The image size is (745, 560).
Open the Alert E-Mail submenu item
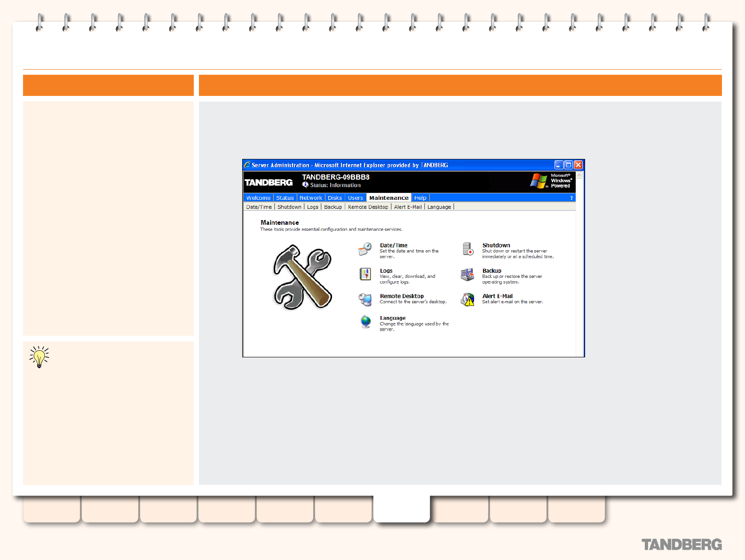(408, 207)
